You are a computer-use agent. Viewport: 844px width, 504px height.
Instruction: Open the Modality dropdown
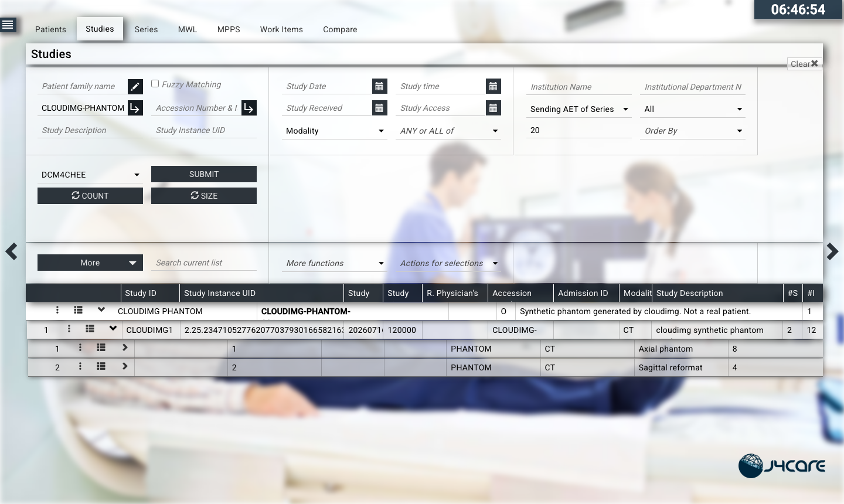(334, 131)
